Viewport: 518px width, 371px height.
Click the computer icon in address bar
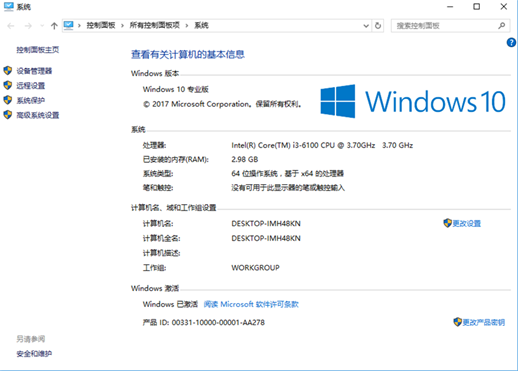point(69,25)
